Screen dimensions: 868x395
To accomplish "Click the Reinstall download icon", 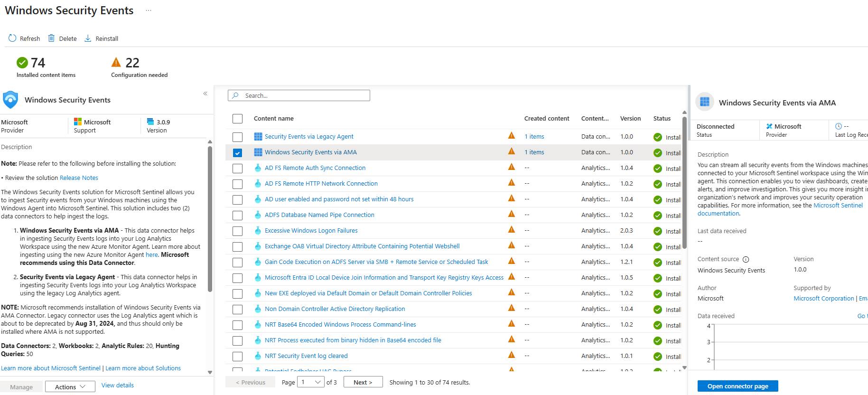I will point(88,38).
